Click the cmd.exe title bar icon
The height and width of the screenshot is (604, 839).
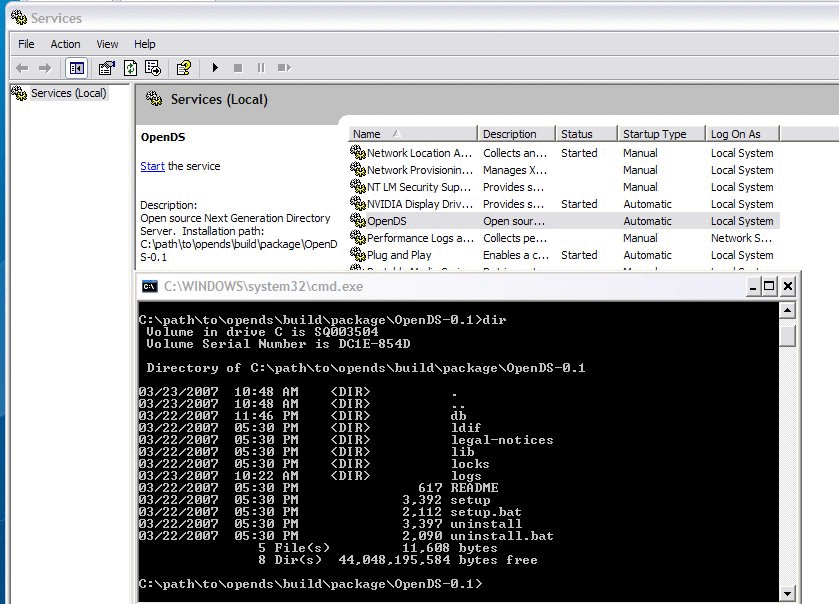[x=150, y=287]
